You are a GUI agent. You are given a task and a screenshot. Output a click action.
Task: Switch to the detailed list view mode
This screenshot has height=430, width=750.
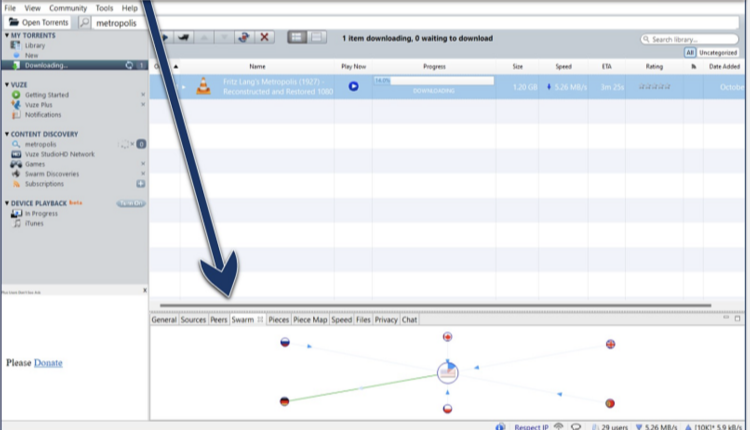297,37
